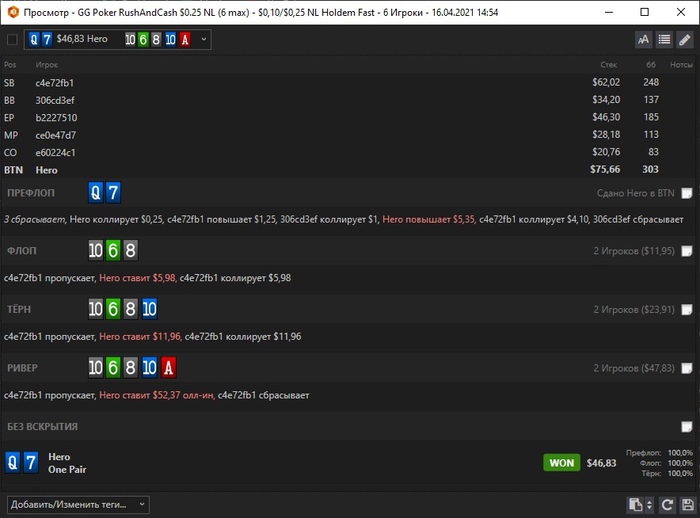Image resolution: width=700 pixels, height=518 pixels.
Task: Click the One Pair hand result text
Action: coord(67,469)
